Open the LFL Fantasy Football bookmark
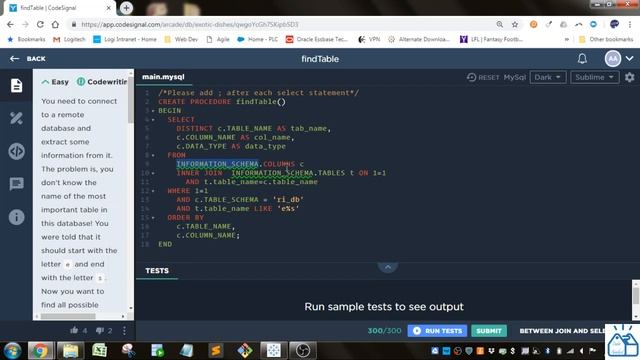The image size is (640, 360). coord(491,40)
